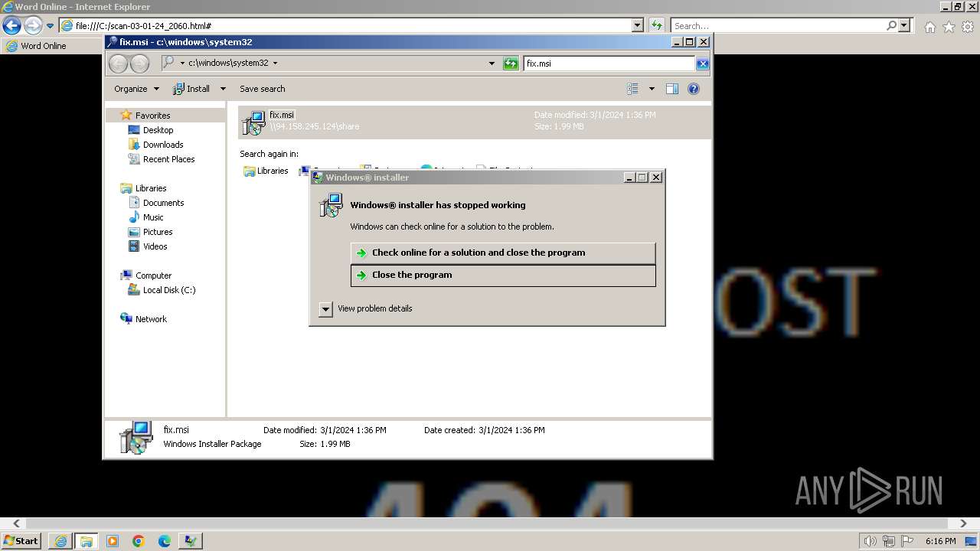Select Desktop under Favorites
980x551 pixels.
point(158,130)
